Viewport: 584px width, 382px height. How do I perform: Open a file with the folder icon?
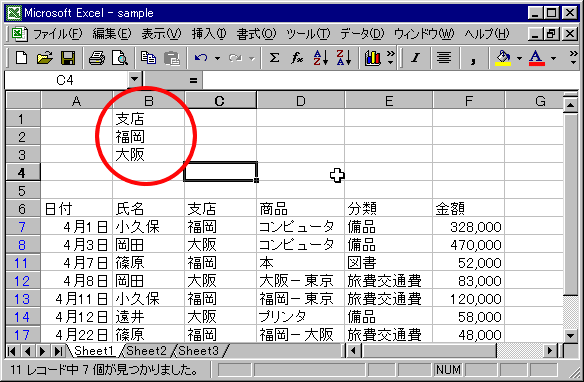45,58
